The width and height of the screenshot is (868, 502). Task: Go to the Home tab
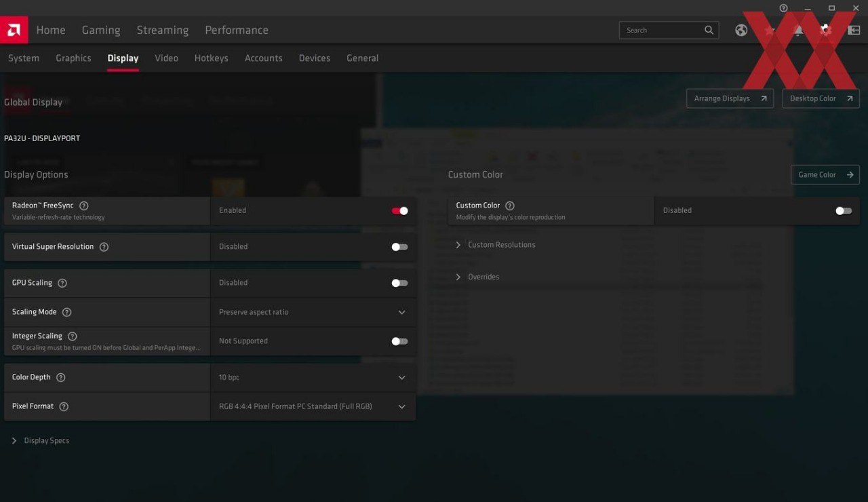click(x=51, y=30)
